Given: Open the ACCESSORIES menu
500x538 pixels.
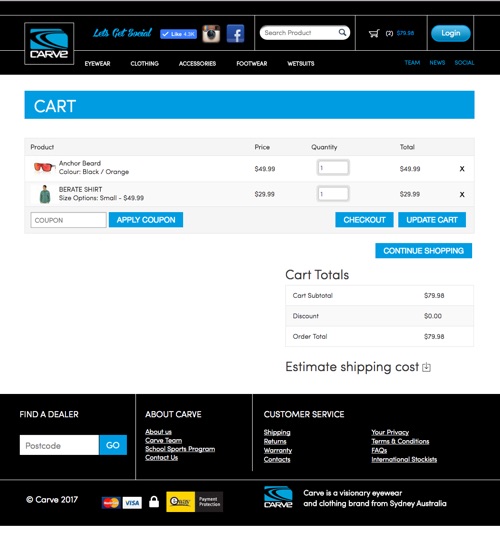Looking at the screenshot, I should point(197,63).
